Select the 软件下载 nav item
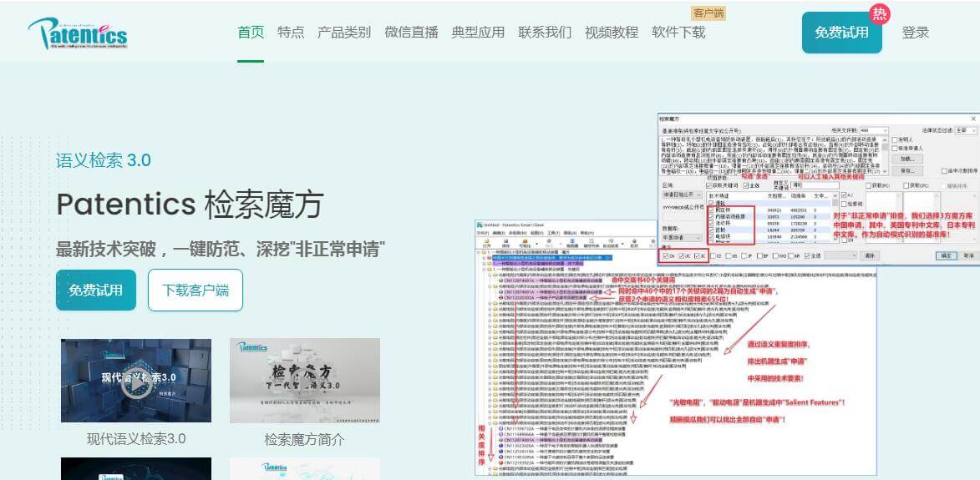The image size is (980, 480). (x=678, y=33)
